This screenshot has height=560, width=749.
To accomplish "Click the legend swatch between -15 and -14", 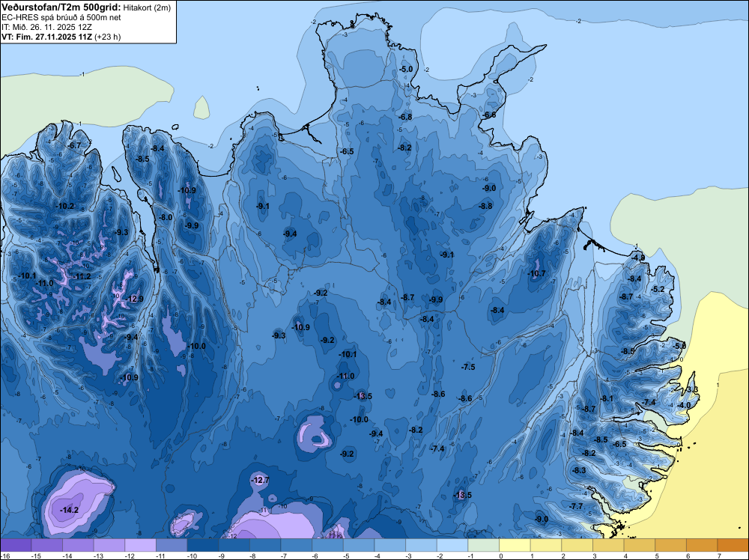I will 46,545.
